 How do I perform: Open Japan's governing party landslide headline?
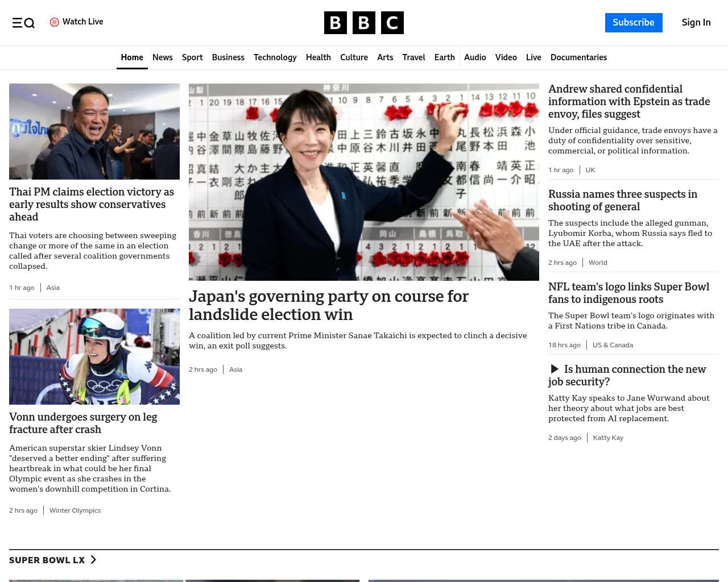pos(328,305)
